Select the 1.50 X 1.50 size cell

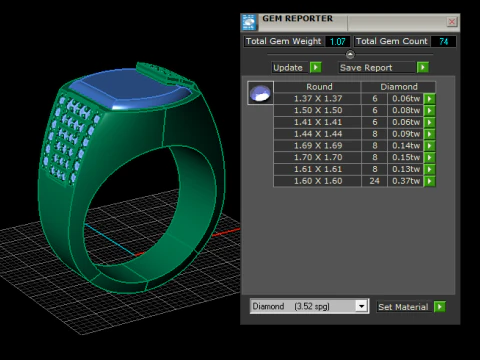tap(318, 110)
